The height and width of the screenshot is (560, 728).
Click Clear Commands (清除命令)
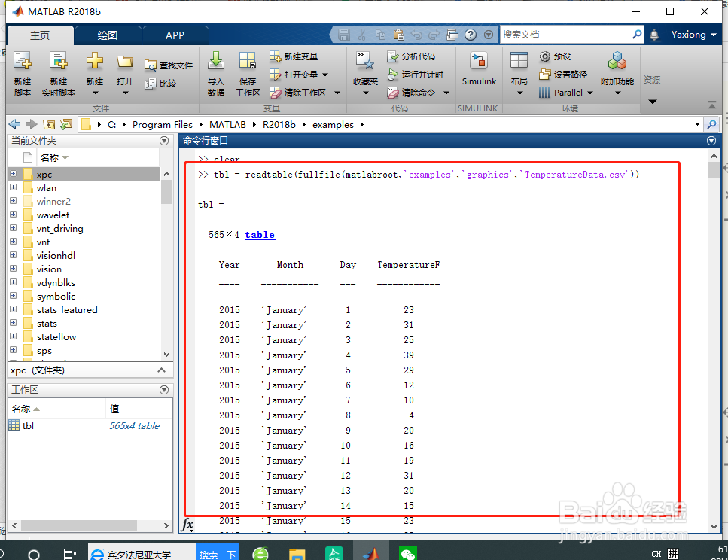pyautogui.click(x=411, y=93)
